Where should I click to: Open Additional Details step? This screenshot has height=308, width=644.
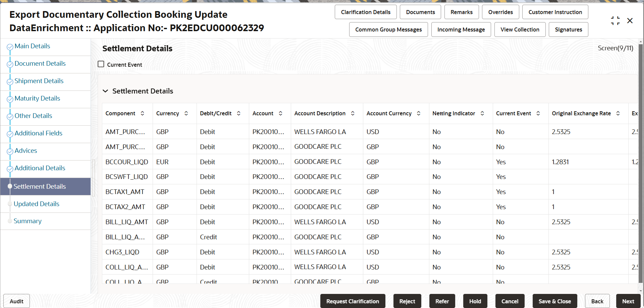[x=40, y=168]
